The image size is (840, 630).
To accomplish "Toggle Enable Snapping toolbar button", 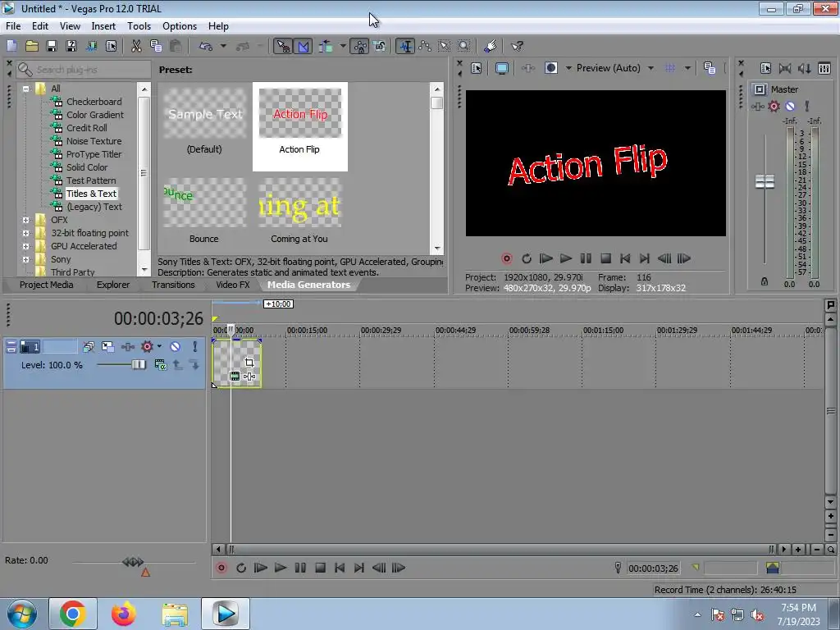I will tap(283, 47).
